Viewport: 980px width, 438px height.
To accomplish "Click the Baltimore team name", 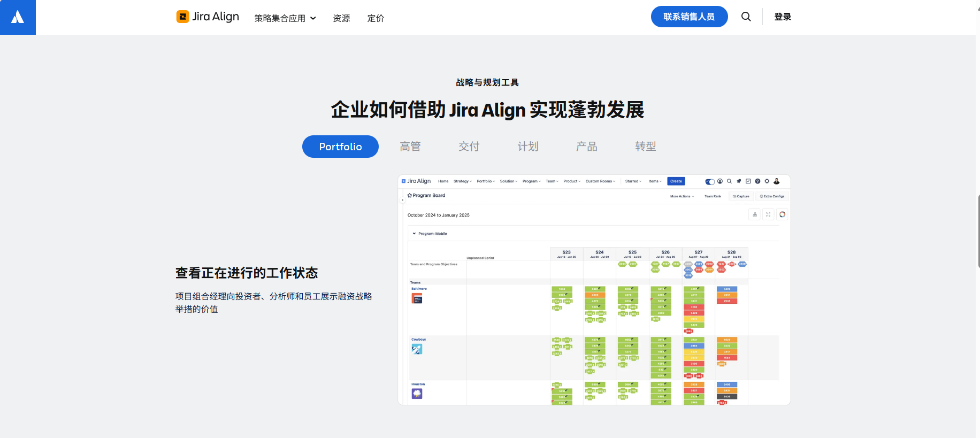I will [419, 289].
